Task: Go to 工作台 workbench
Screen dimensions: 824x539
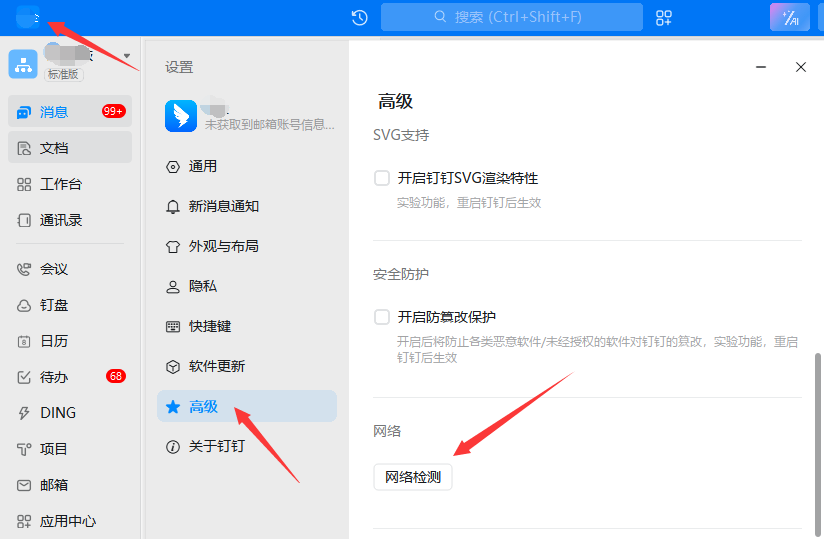Action: pos(70,184)
